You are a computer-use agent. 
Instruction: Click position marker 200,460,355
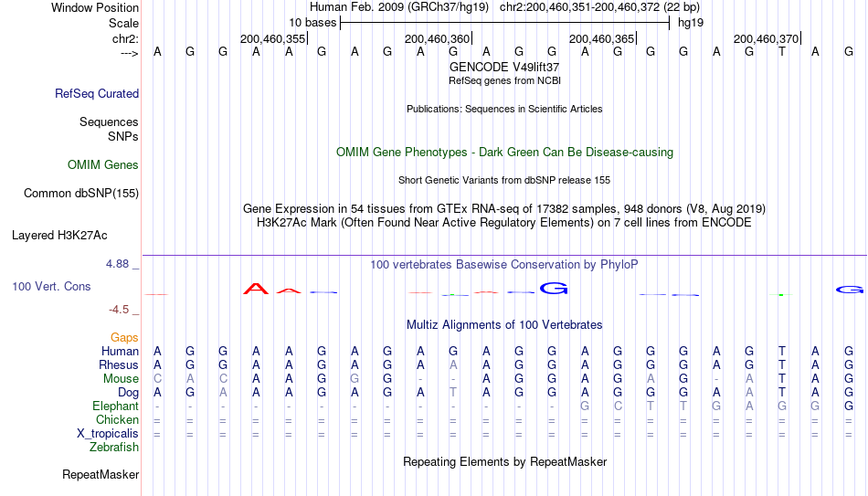273,38
